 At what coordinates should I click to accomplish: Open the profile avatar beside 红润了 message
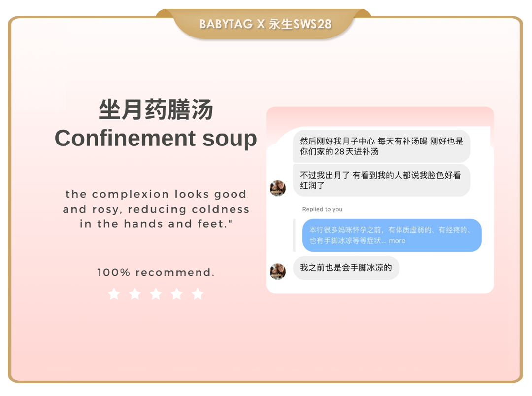click(x=278, y=188)
